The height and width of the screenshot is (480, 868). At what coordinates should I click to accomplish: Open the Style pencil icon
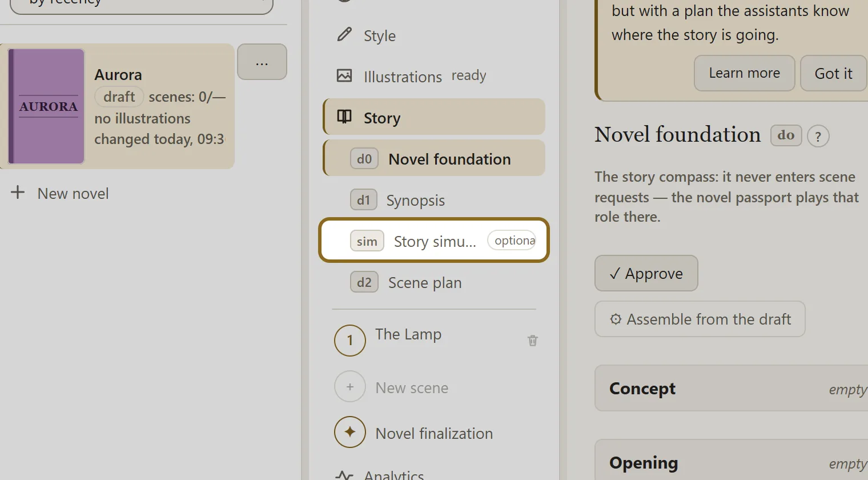click(344, 34)
